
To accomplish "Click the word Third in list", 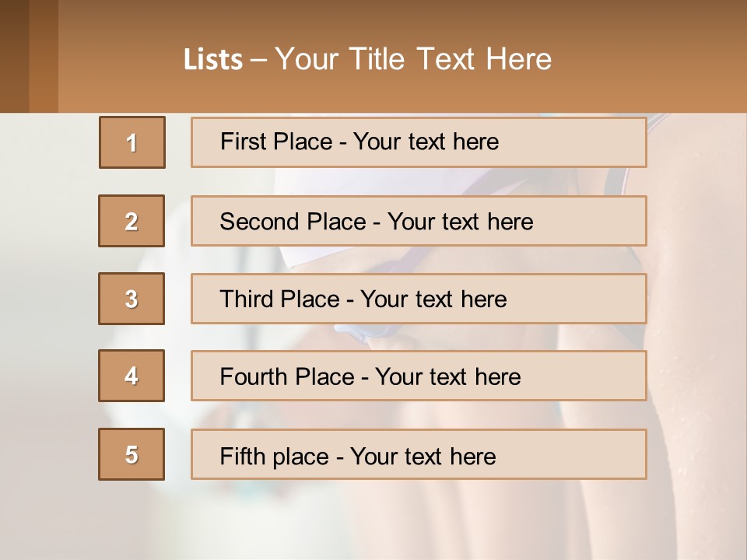I will pos(245,299).
